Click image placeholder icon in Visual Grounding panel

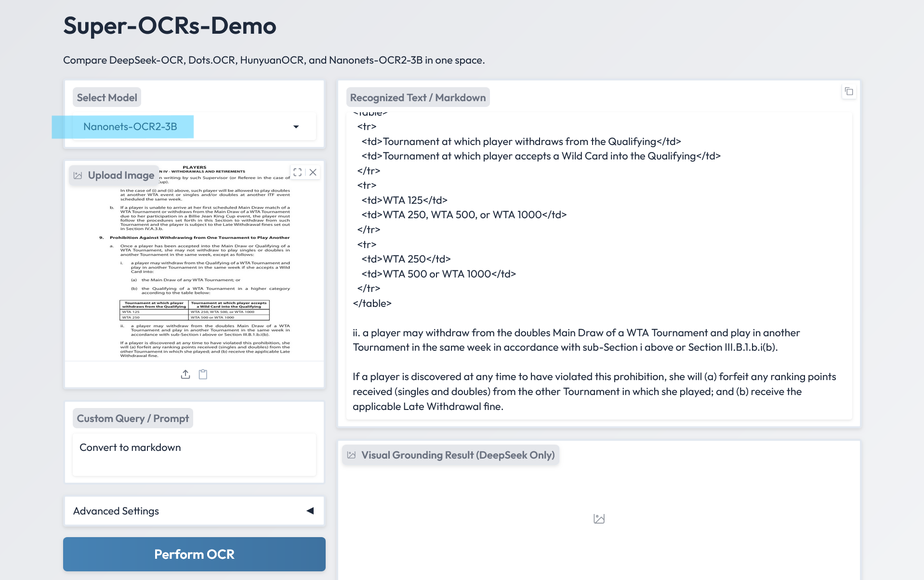tap(599, 519)
